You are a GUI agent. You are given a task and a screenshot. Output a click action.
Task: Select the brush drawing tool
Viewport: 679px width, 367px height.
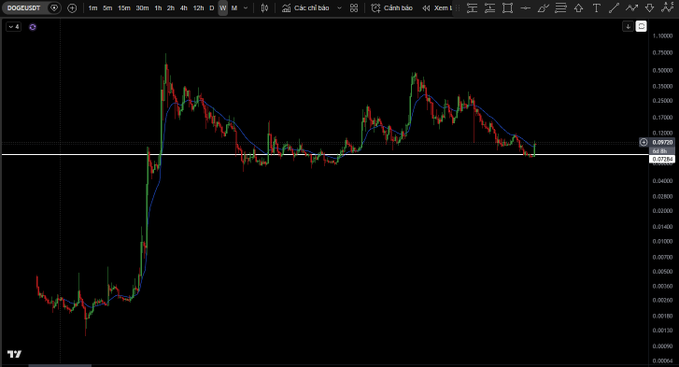click(543, 8)
